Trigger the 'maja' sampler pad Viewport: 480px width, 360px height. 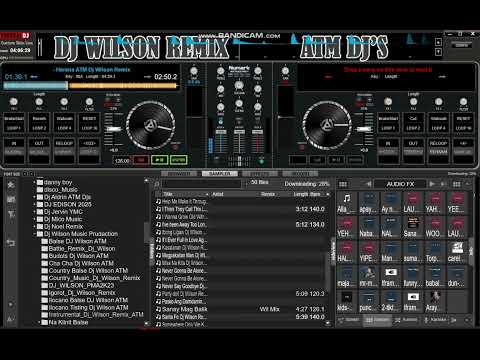346,277
